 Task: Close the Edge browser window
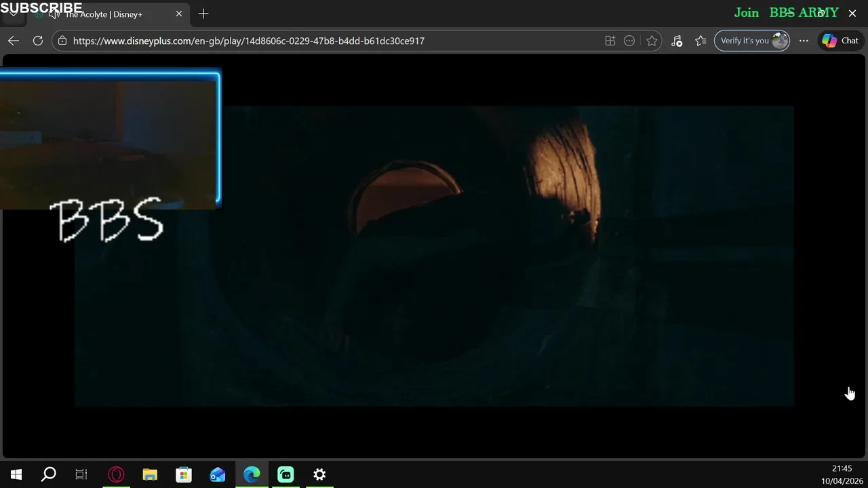tap(852, 13)
